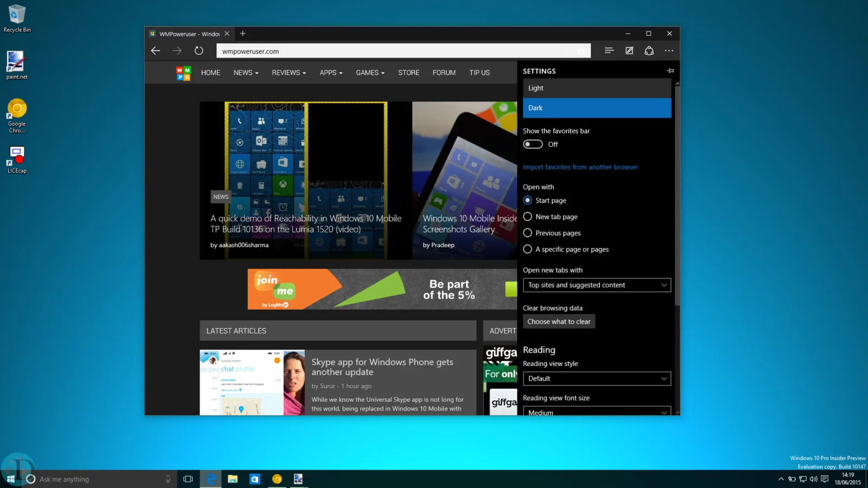Viewport: 868px width, 488px height.
Task: Choose the Dark theme option
Action: pos(597,108)
